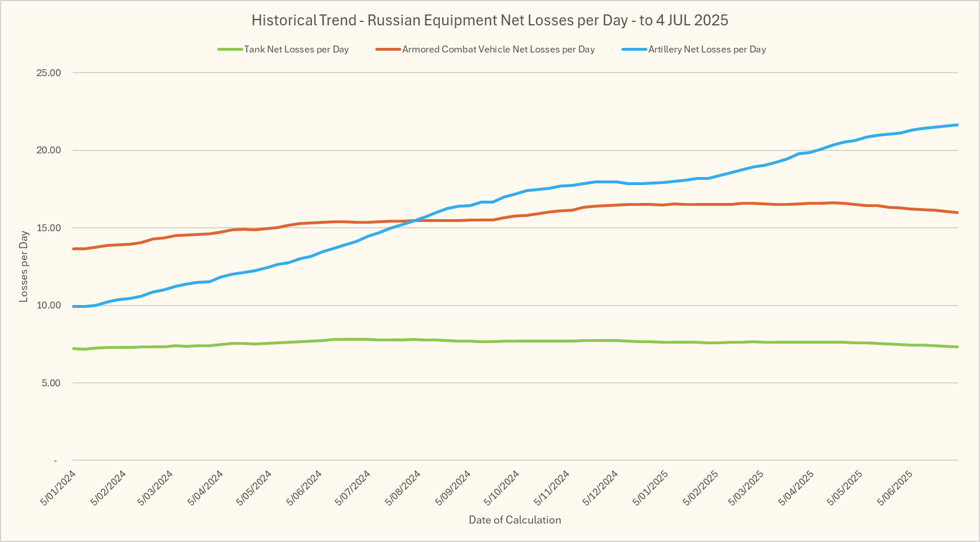The height and width of the screenshot is (542, 980).
Task: Select the 20.00 y-axis tick label
Action: (48, 150)
